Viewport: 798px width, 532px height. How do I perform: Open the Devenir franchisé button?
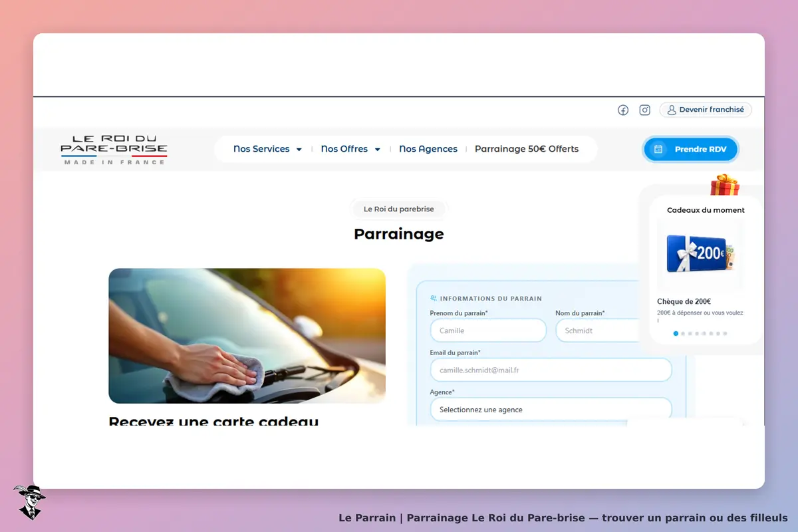click(706, 110)
